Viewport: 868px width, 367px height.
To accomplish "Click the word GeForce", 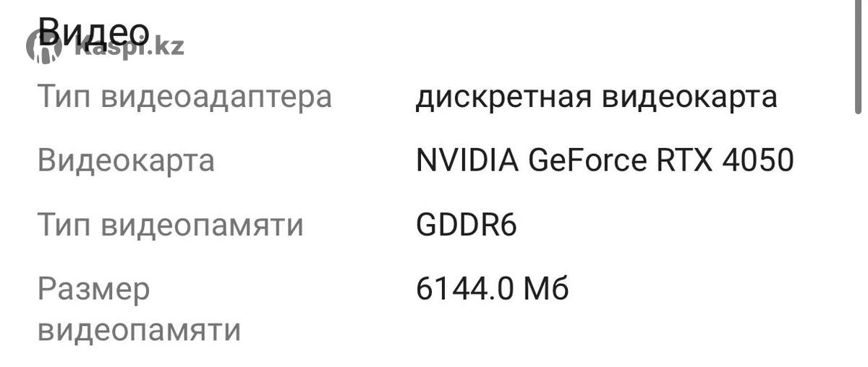I will (587, 160).
